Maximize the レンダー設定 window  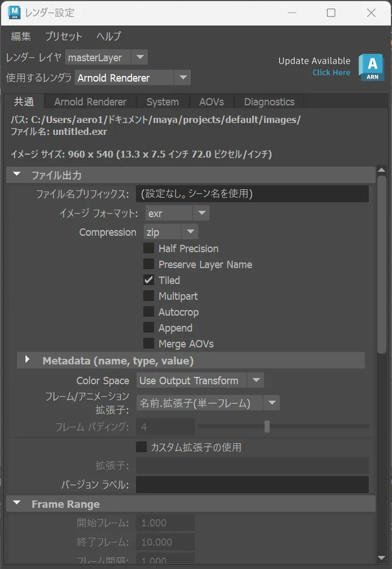(x=331, y=12)
